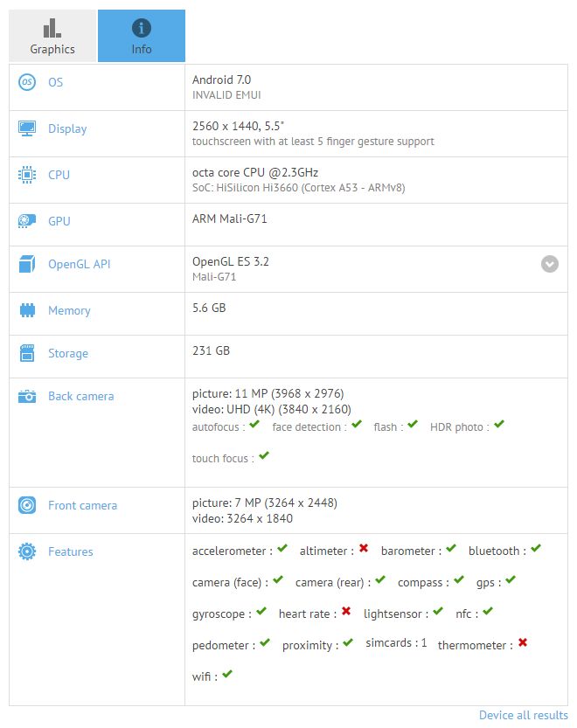Click the red cross next to altimeter

[363, 549]
